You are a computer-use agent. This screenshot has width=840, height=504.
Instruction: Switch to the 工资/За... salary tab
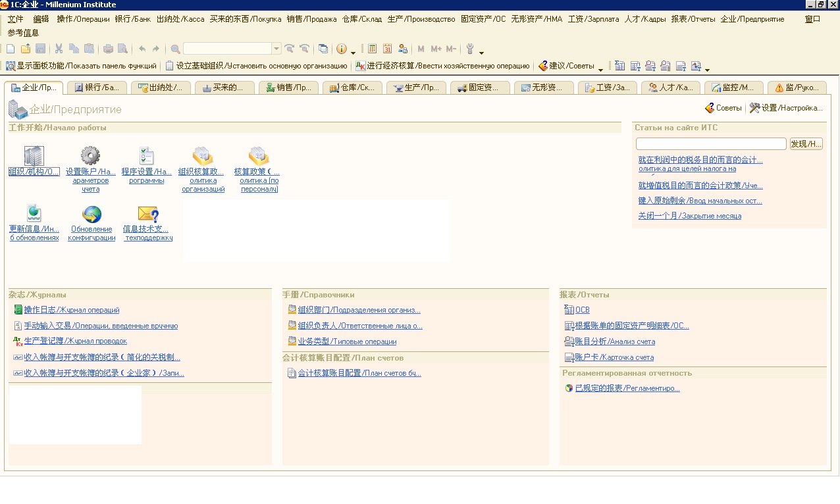point(607,88)
